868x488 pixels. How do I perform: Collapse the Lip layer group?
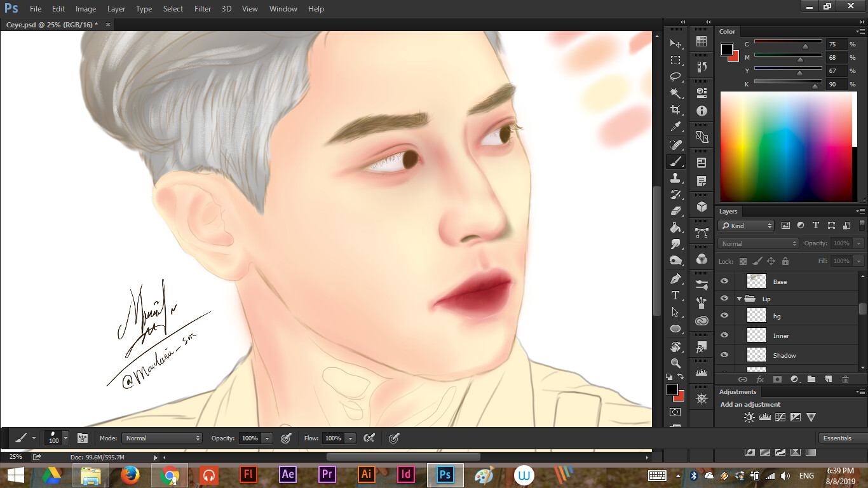[x=739, y=299]
